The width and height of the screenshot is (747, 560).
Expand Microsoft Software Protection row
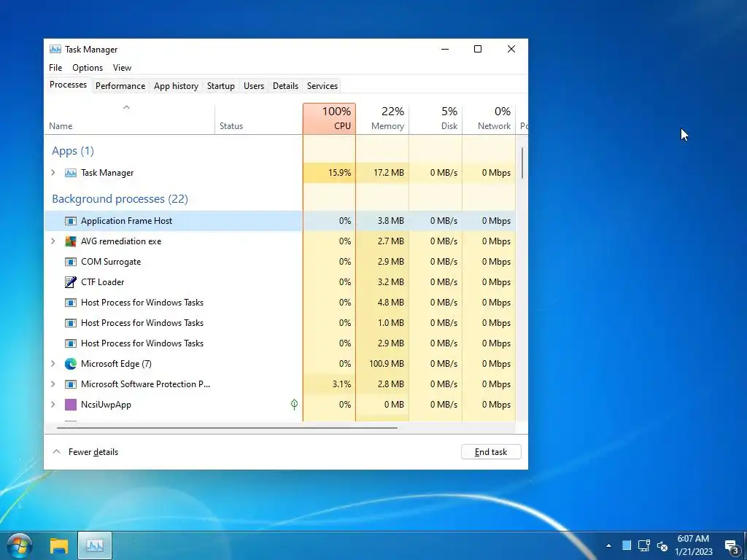[x=53, y=384]
